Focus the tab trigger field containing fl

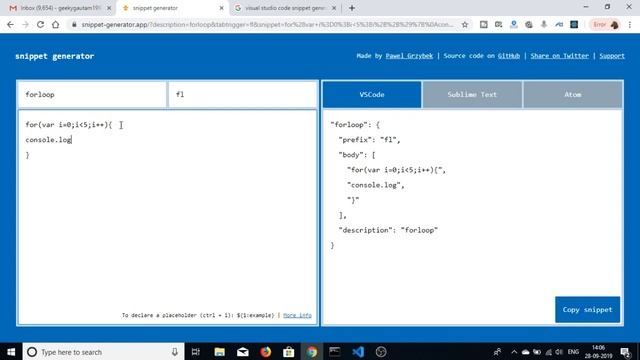tap(243, 94)
